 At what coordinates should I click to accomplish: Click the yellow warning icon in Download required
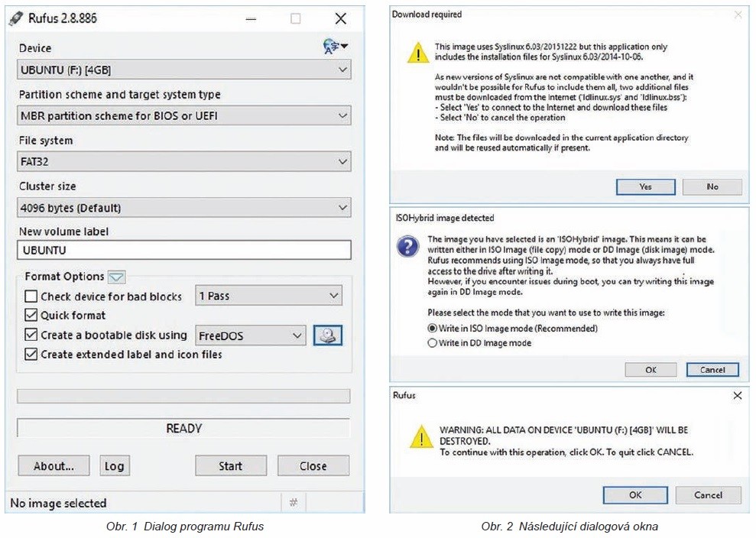(417, 53)
